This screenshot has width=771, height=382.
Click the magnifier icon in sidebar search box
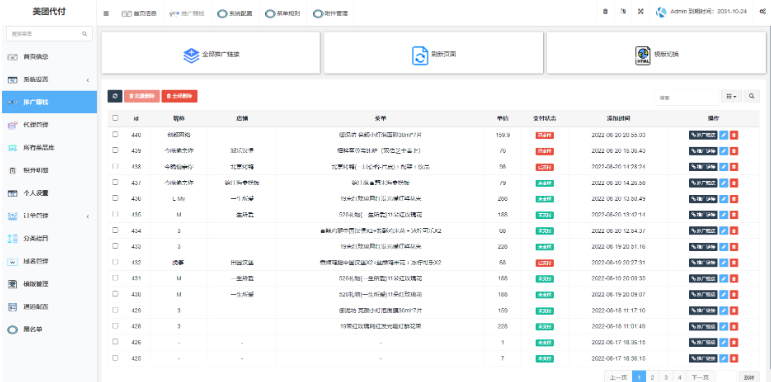coord(85,34)
